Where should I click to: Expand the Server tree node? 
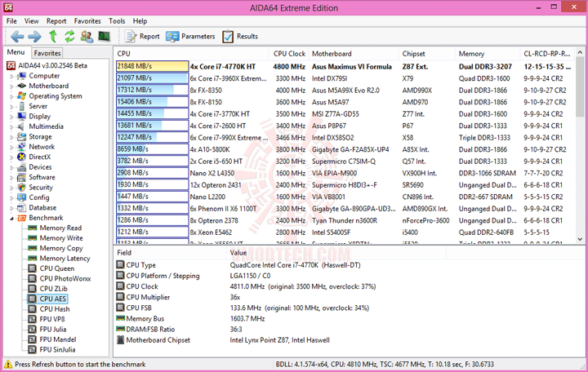[x=11, y=106]
